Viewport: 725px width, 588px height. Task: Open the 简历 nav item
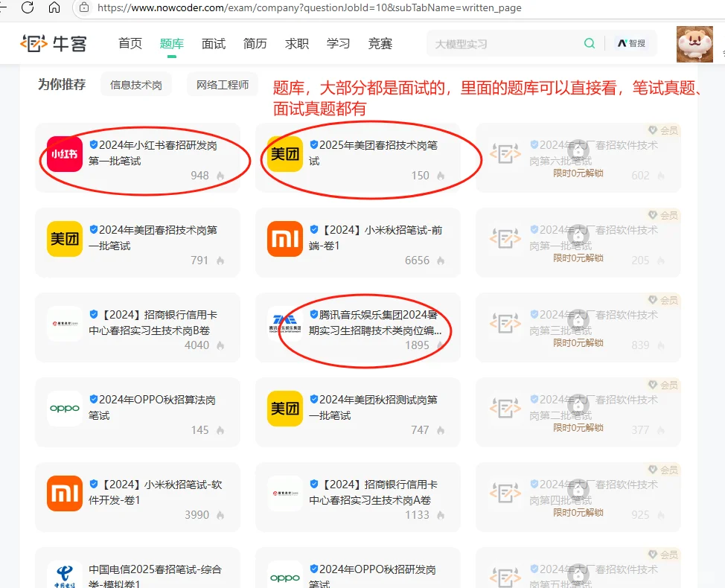tap(255, 43)
